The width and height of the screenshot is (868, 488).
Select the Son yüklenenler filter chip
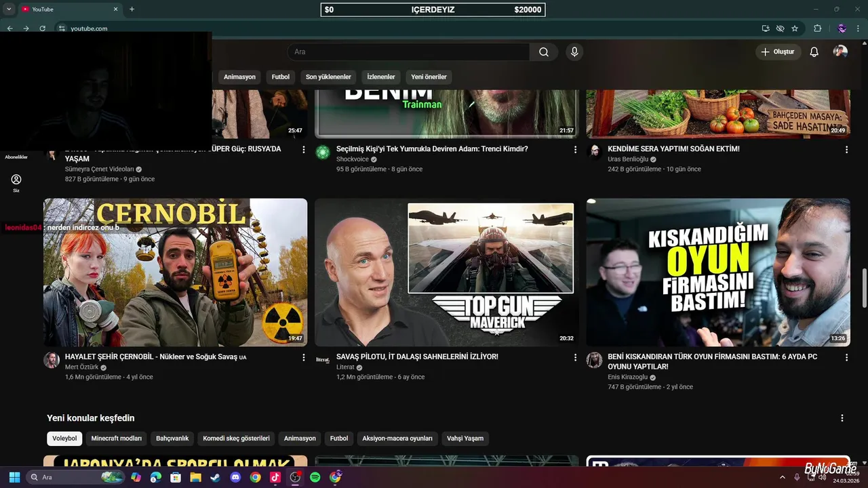coord(328,77)
